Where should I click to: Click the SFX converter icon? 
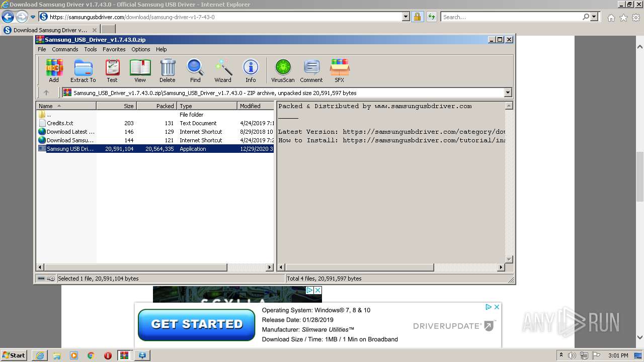[x=340, y=70]
